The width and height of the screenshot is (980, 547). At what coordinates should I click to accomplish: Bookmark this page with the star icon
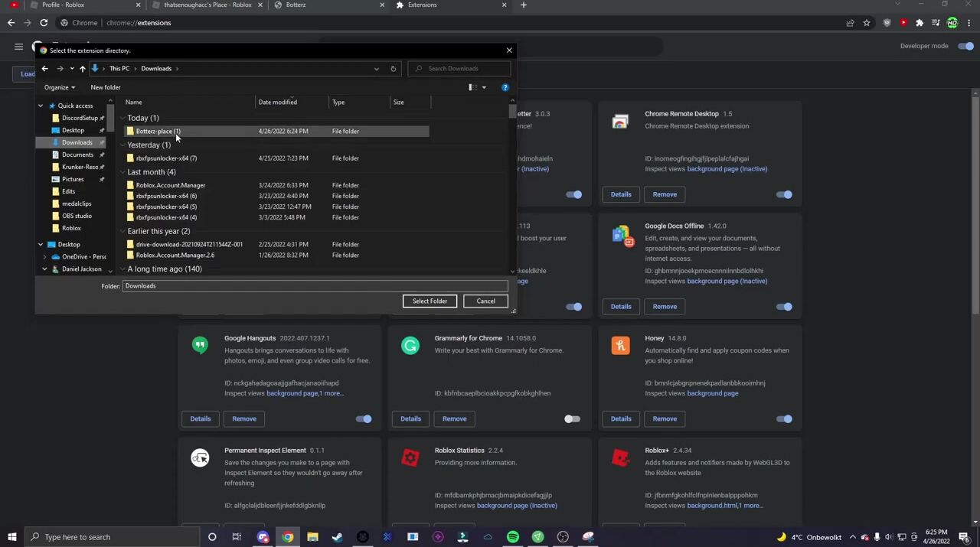[x=867, y=23]
